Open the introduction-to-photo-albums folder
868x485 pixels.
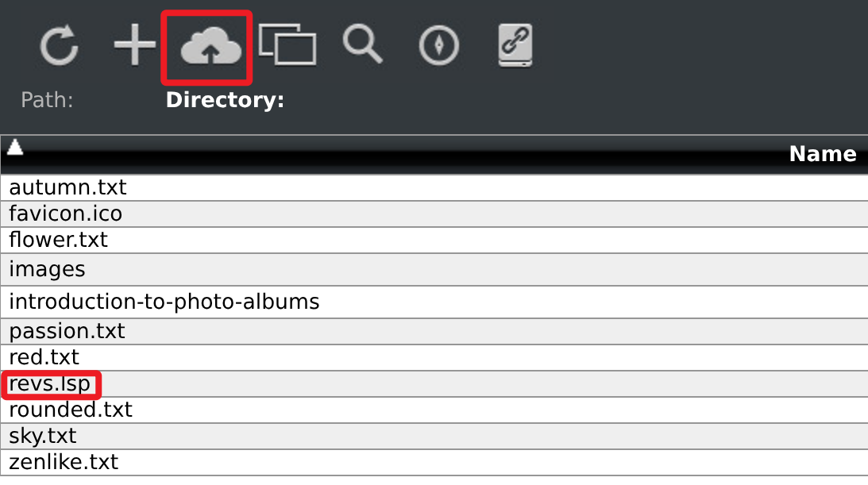pos(164,302)
